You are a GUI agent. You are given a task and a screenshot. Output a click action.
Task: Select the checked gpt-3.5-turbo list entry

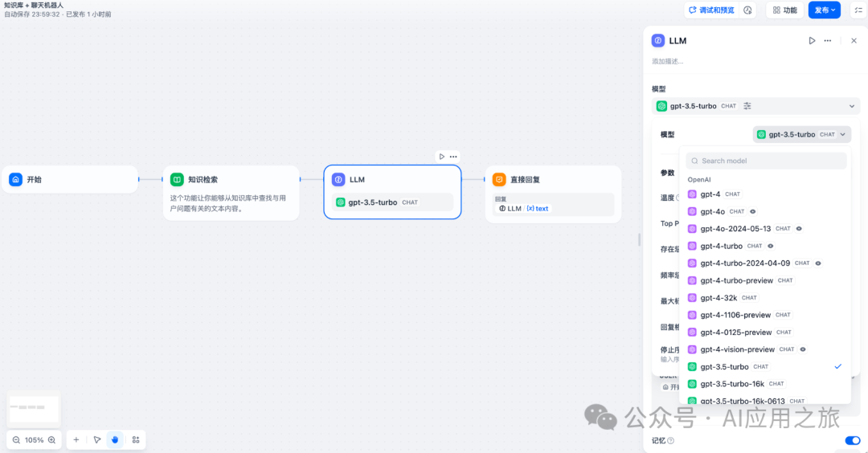point(764,367)
